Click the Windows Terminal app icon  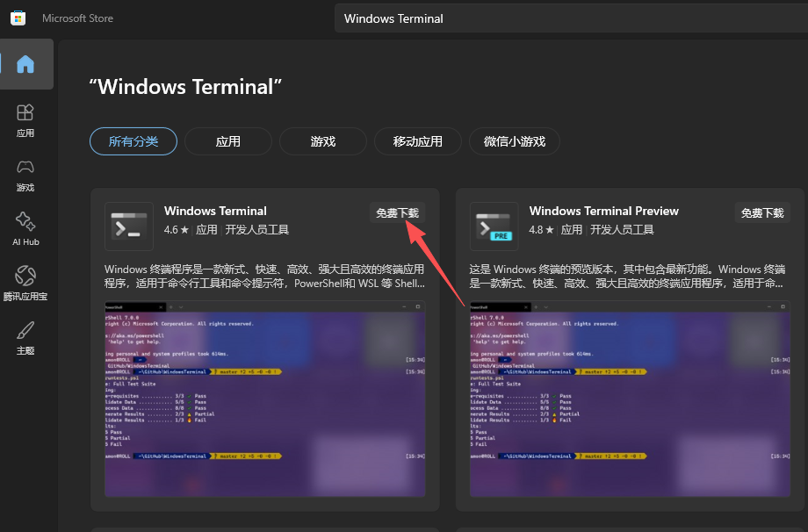(129, 226)
